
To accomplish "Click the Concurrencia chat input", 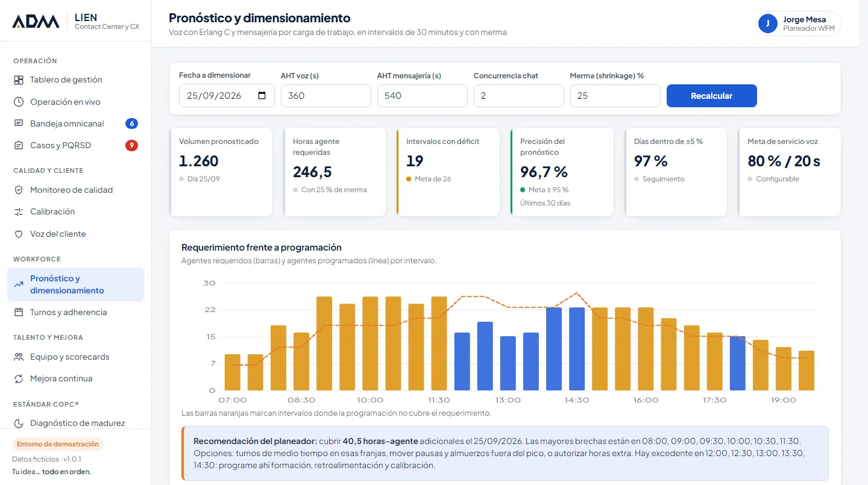I will [x=518, y=96].
